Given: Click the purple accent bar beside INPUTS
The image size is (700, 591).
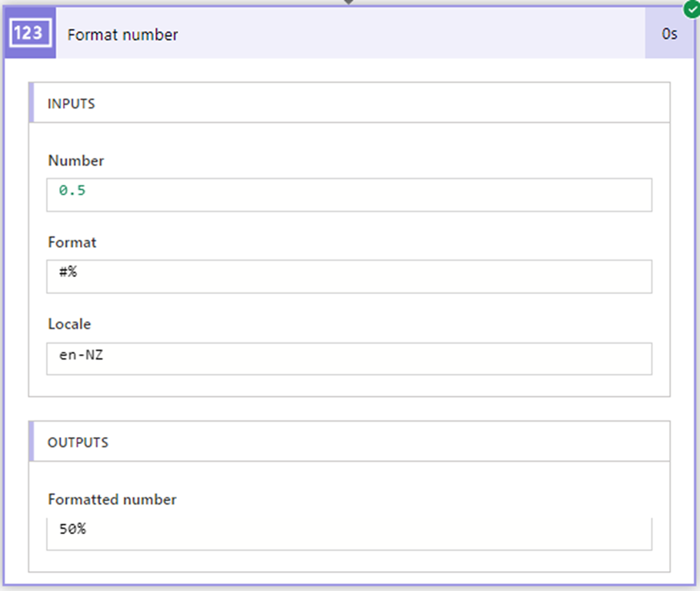Looking at the screenshot, I should [x=31, y=103].
